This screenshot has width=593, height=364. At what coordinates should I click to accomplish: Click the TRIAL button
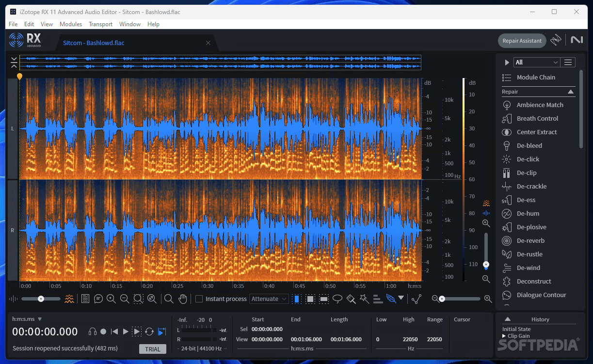(x=152, y=349)
